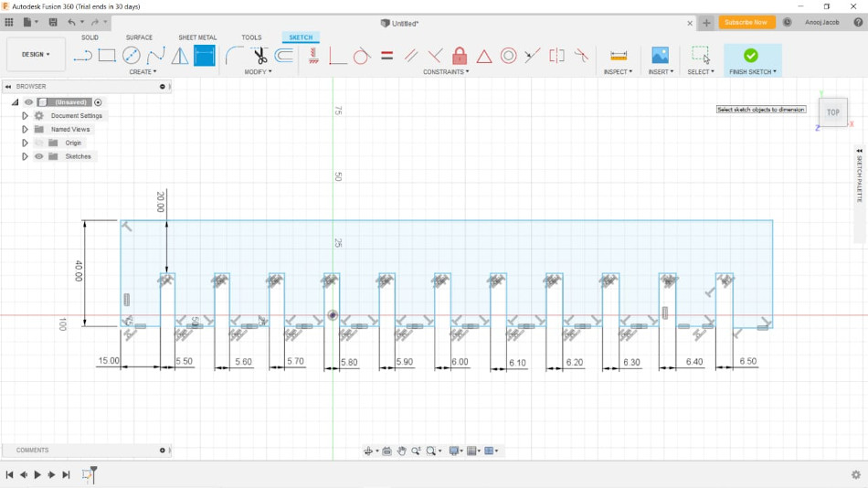
Task: Select the Trim scissors tool
Action: tap(259, 56)
